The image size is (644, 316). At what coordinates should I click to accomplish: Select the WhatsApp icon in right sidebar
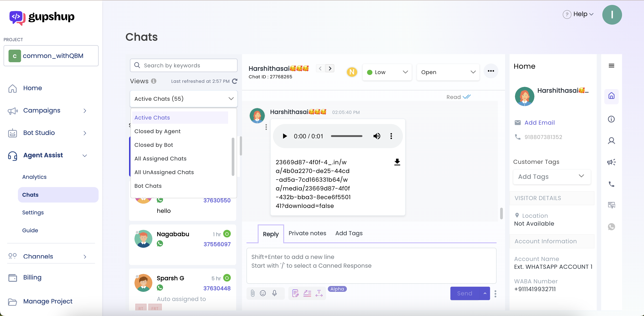[612, 227]
